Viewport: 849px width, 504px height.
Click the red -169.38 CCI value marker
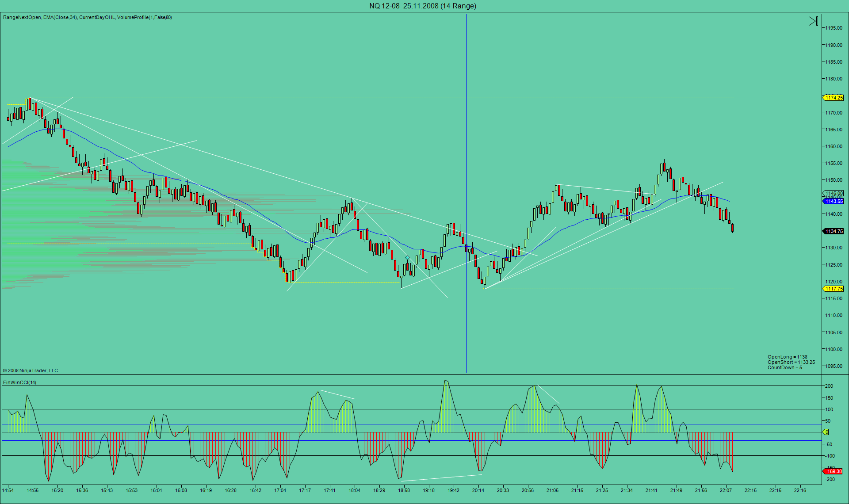coord(834,471)
